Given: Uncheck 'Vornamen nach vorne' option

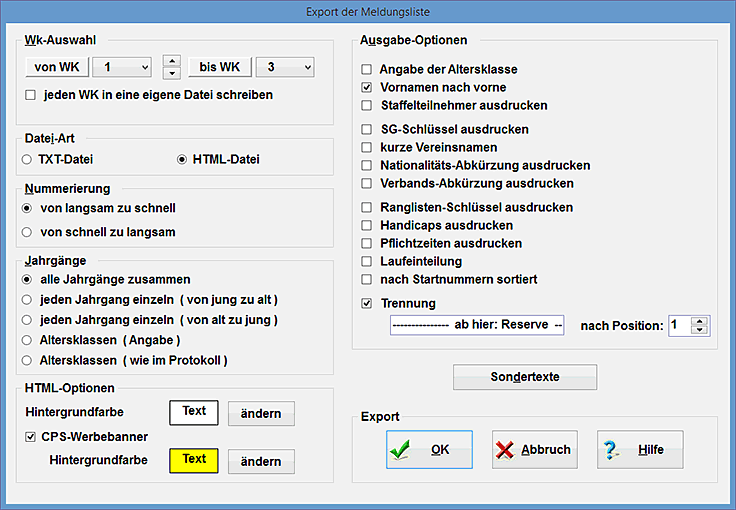Looking at the screenshot, I should [367, 88].
